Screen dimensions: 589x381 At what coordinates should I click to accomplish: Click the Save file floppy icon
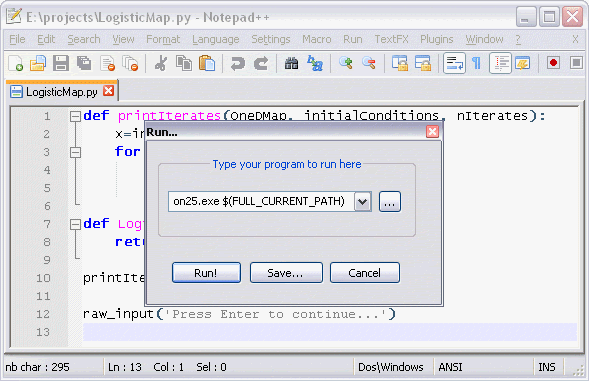pos(61,63)
